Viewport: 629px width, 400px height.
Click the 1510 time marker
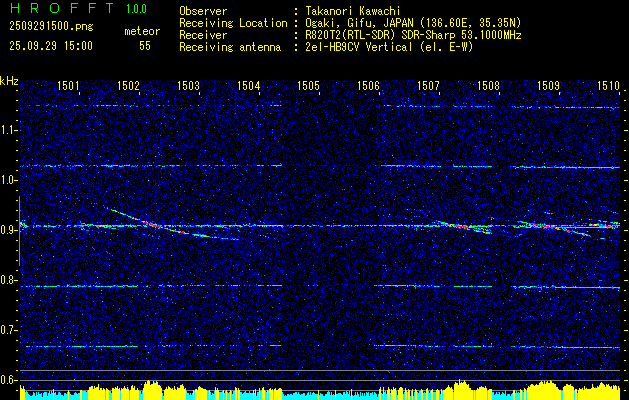[609, 85]
